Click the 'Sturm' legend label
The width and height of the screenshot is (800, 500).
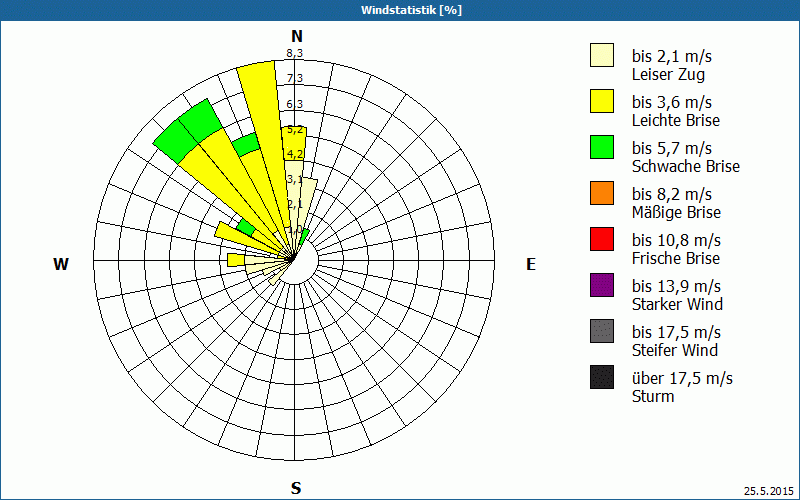click(653, 396)
